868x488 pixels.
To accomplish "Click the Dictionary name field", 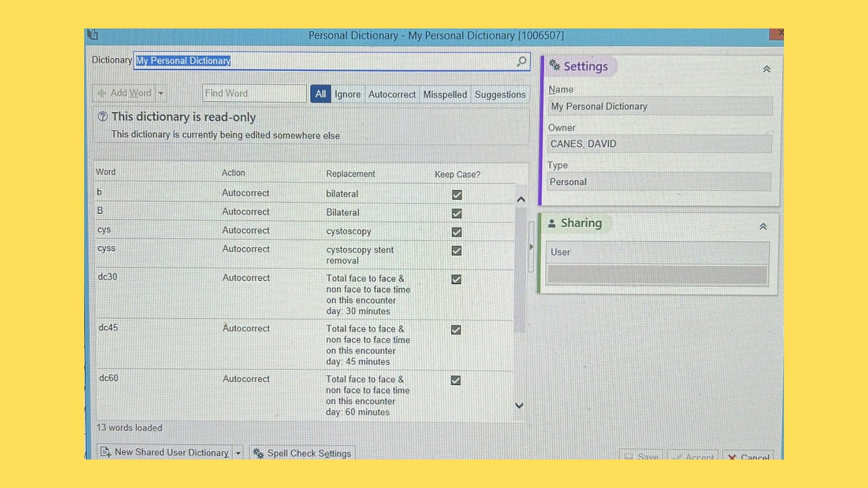I will (331, 61).
